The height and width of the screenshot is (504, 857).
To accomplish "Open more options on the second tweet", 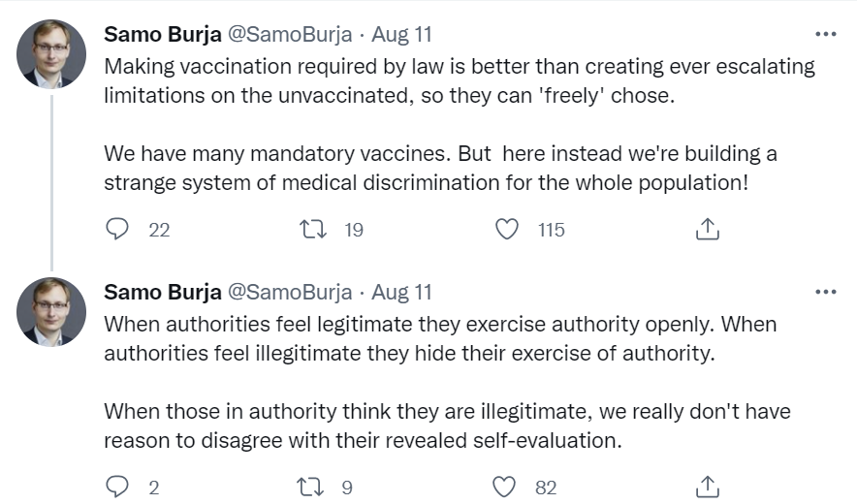I will point(825,292).
